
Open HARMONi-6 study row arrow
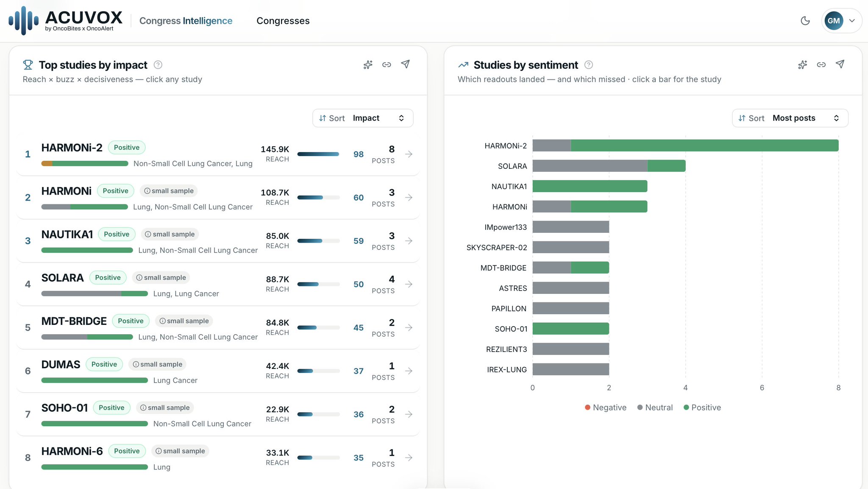tap(409, 458)
